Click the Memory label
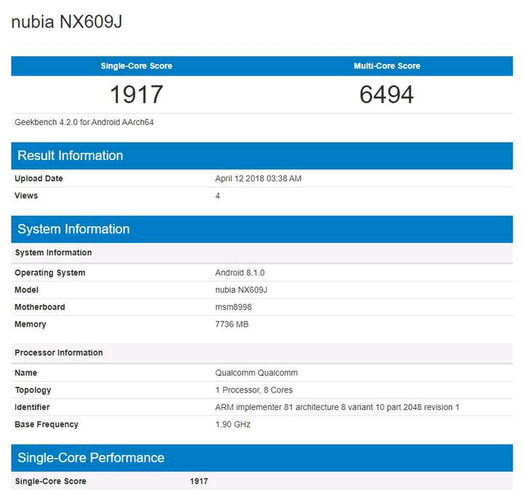Image resolution: width=523 pixels, height=490 pixels. pyautogui.click(x=30, y=324)
